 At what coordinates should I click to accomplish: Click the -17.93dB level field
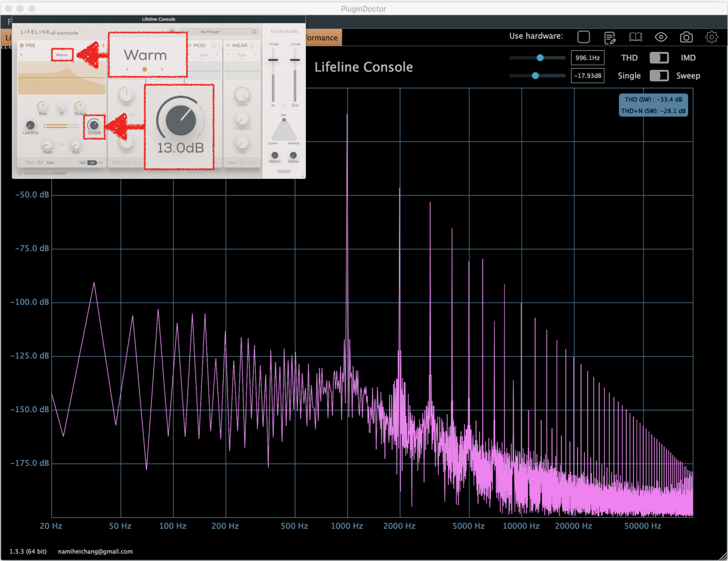587,75
